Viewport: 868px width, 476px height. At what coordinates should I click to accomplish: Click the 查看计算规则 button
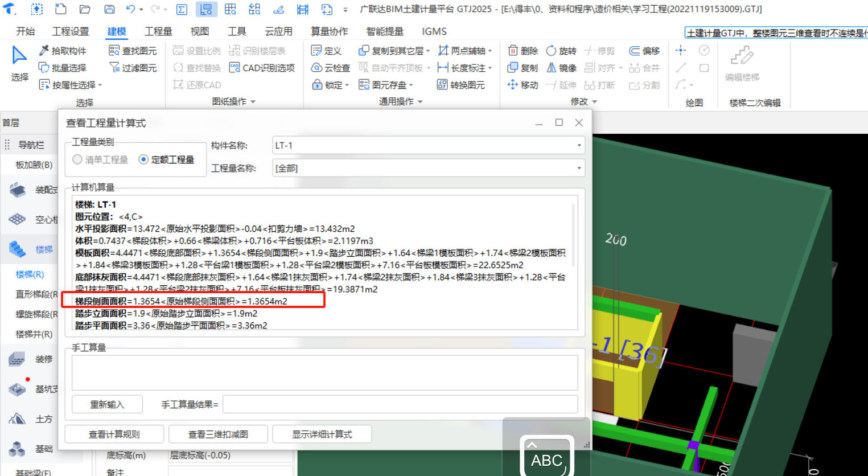[x=114, y=434]
